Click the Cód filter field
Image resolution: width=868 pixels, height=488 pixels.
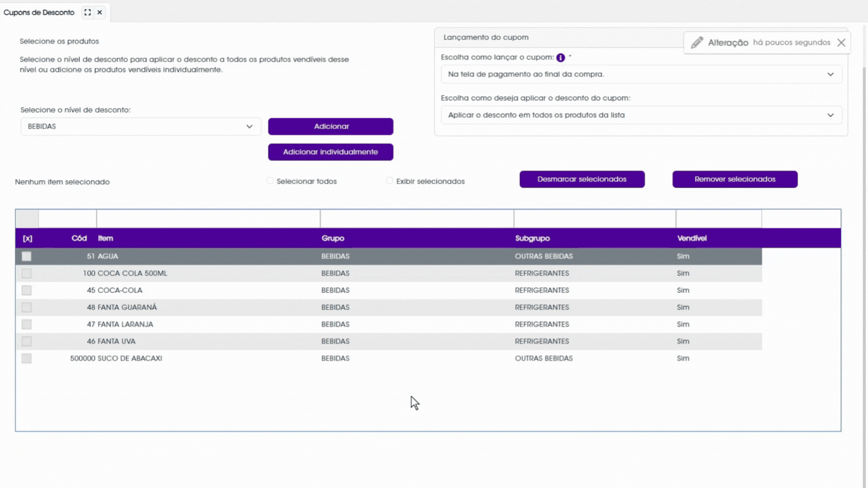tap(67, 219)
